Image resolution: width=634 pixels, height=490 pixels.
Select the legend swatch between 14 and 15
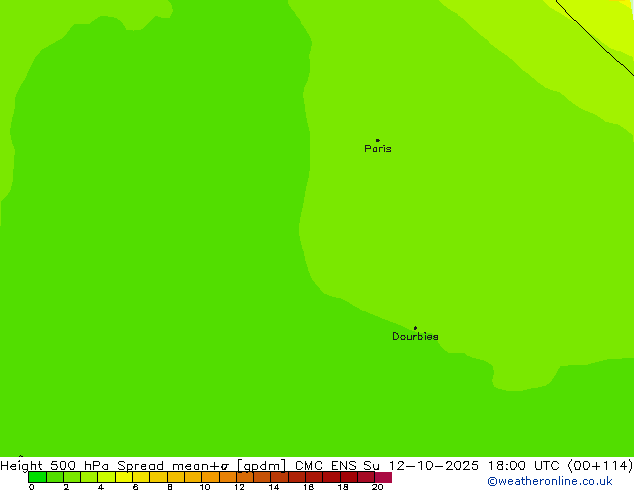[279, 477]
